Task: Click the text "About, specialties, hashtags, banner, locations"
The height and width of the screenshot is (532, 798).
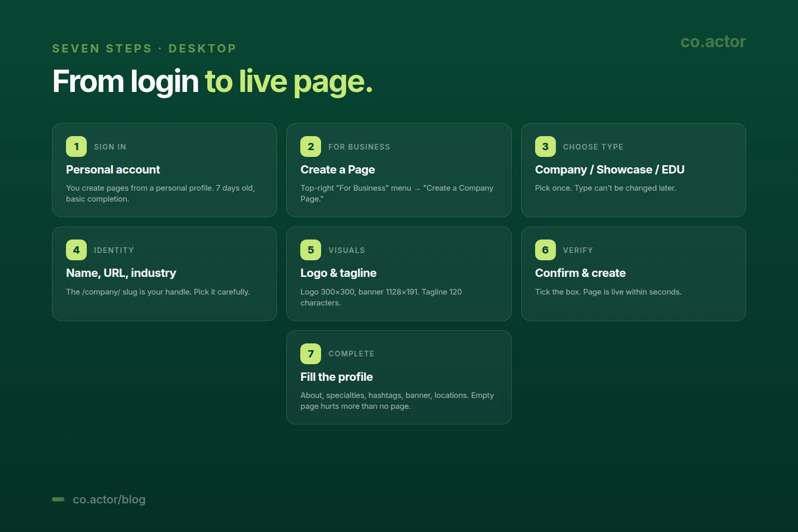Action: pyautogui.click(x=384, y=395)
